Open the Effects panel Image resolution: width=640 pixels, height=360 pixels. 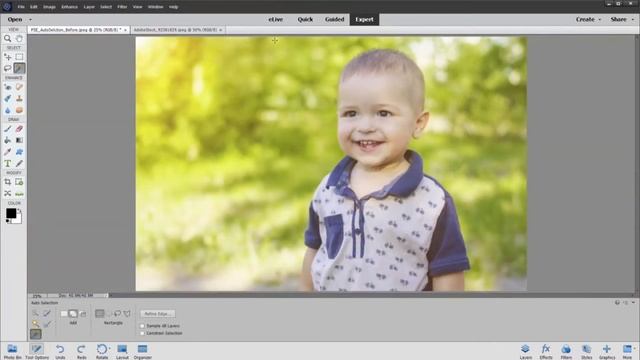(x=546, y=351)
